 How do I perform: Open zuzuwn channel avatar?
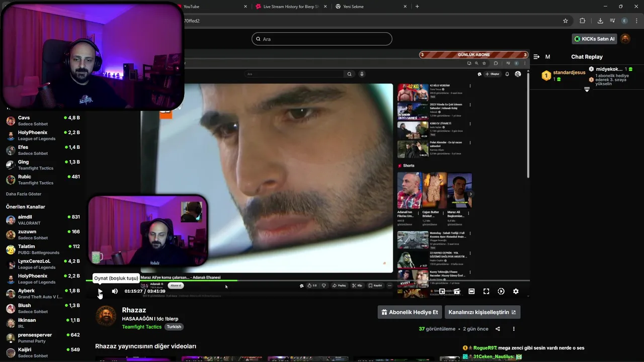[11, 235]
